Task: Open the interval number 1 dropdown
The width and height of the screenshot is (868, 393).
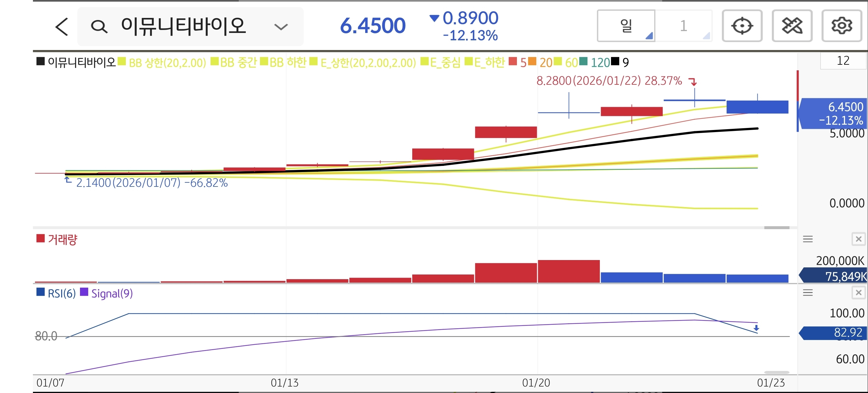Action: click(x=683, y=26)
